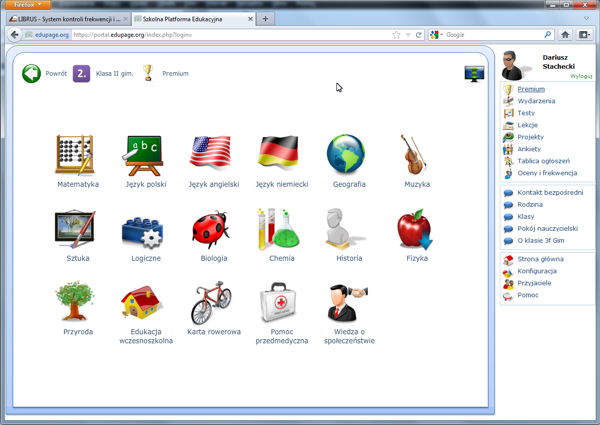Open the Przyroda tree icon
The width and height of the screenshot is (600, 425).
pos(75,301)
